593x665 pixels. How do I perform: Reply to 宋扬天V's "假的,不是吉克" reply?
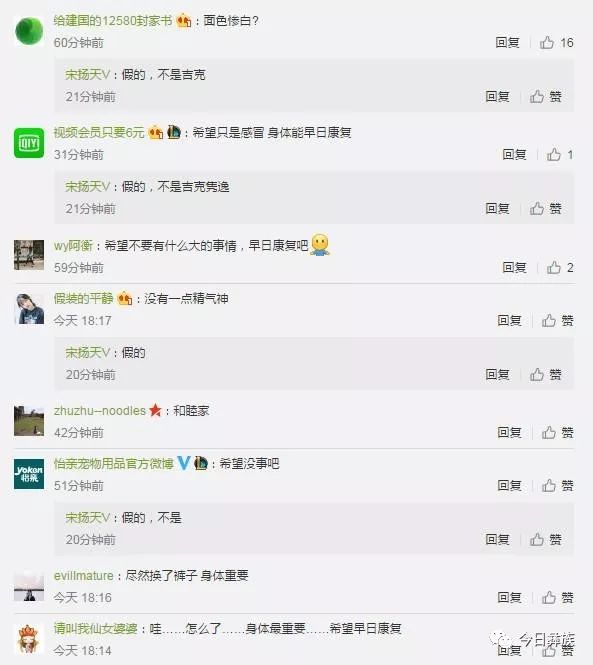click(497, 97)
